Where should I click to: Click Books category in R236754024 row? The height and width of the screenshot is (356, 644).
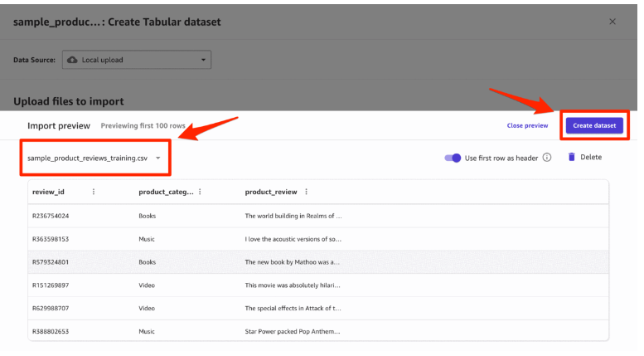pyautogui.click(x=147, y=216)
